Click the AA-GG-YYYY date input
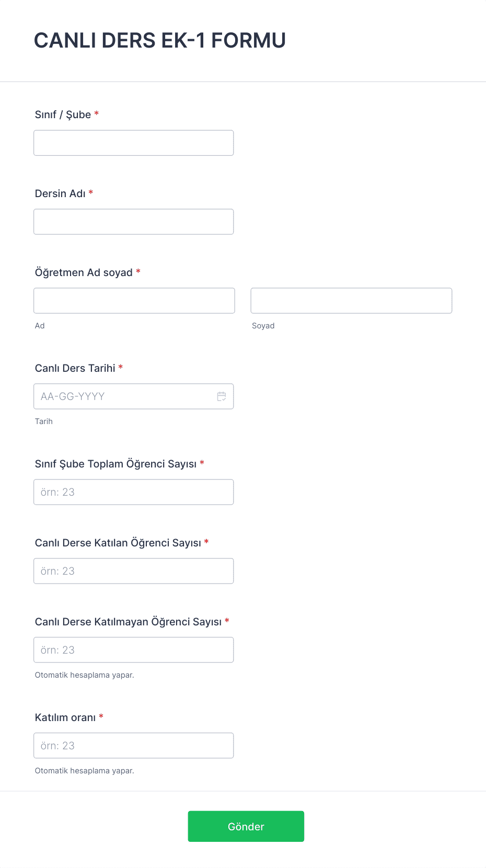The width and height of the screenshot is (486, 868). pyautogui.click(x=134, y=396)
